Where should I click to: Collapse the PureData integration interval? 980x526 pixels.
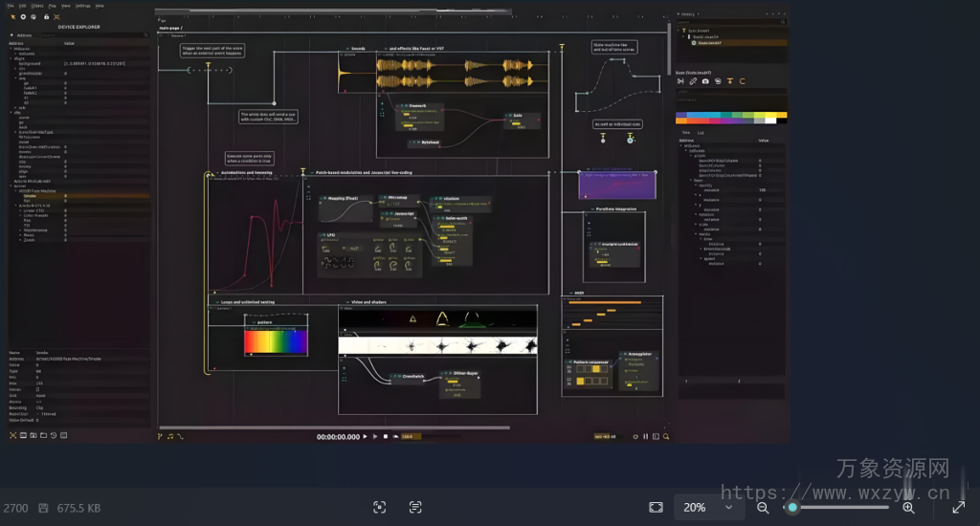pyautogui.click(x=592, y=209)
